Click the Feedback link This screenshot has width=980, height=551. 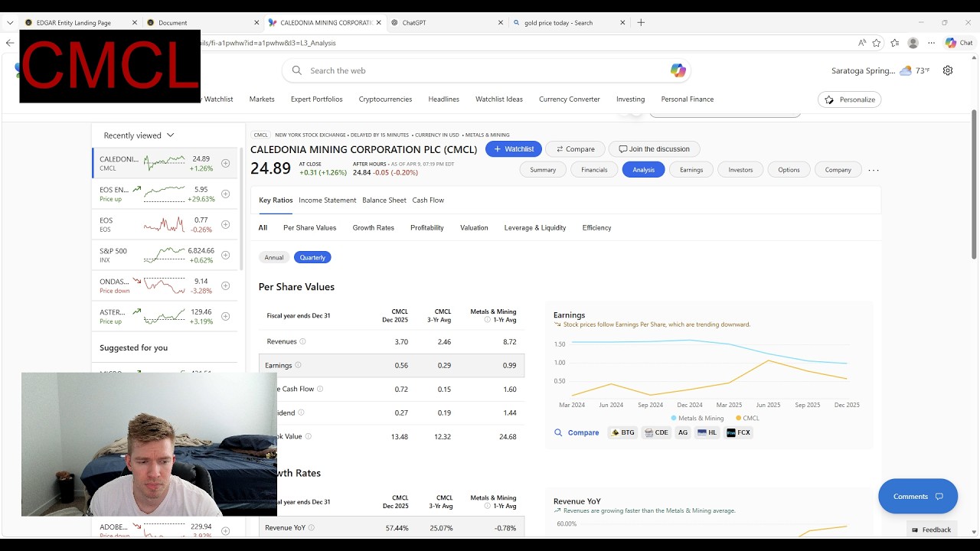coord(931,530)
